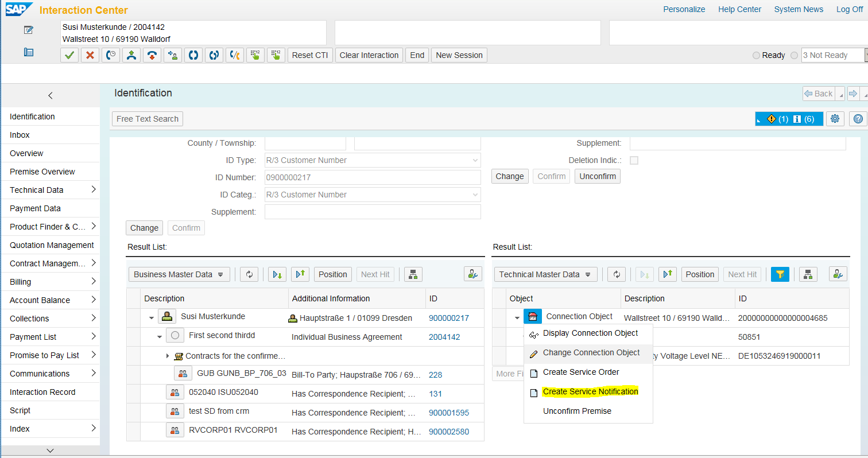This screenshot has width=868, height=458.
Task: Click the phone with clock icon
Action: point(111,55)
